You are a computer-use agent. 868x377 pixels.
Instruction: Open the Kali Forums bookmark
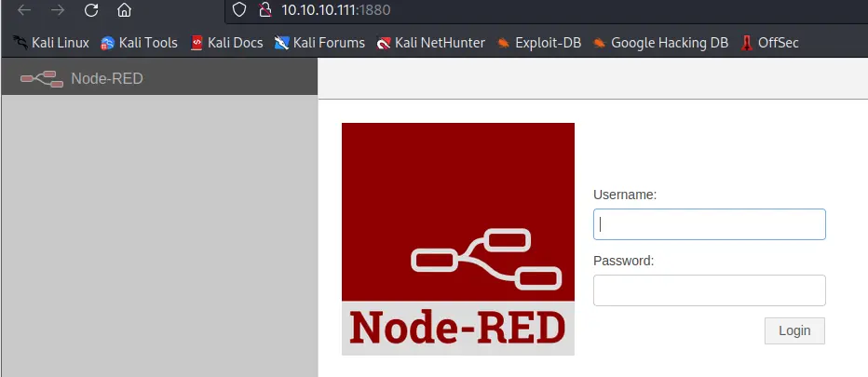click(x=319, y=43)
